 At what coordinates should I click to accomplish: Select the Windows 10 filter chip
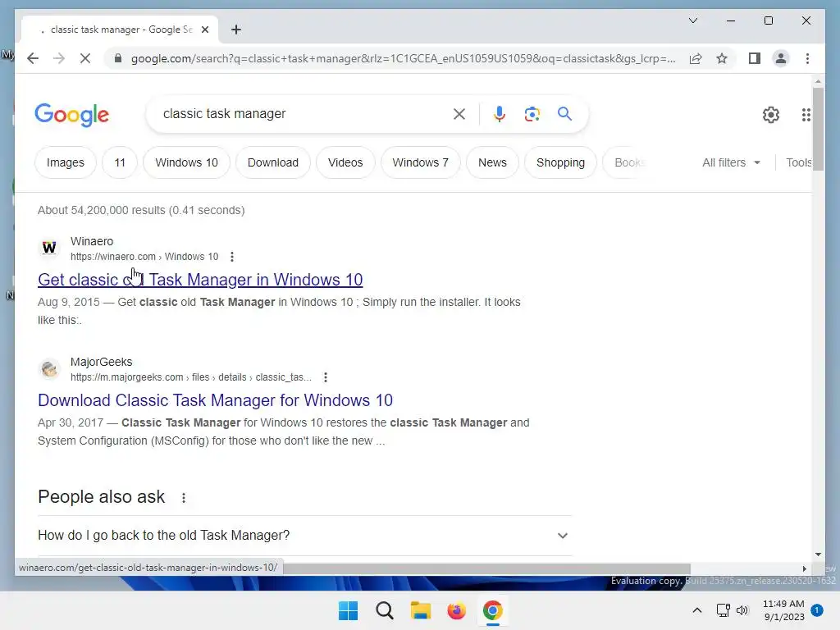coord(186,162)
